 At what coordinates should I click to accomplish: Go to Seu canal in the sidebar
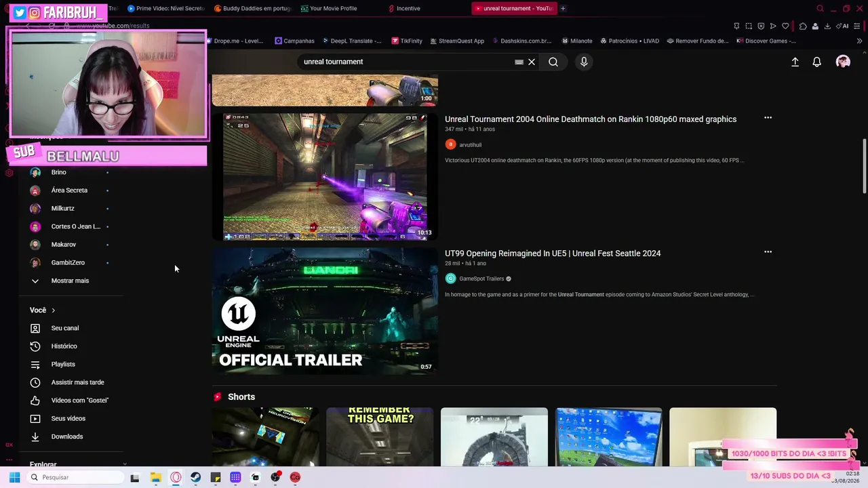(x=65, y=328)
